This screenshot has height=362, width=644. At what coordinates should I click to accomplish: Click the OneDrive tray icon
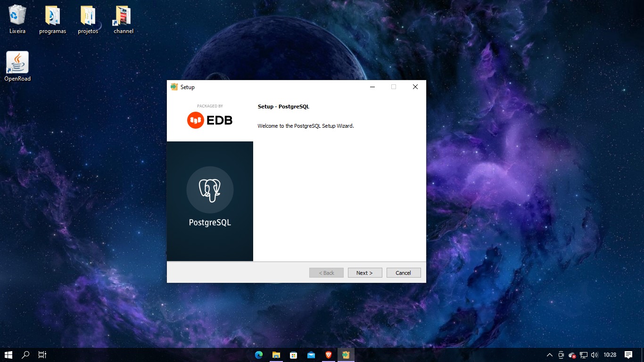[572, 355]
